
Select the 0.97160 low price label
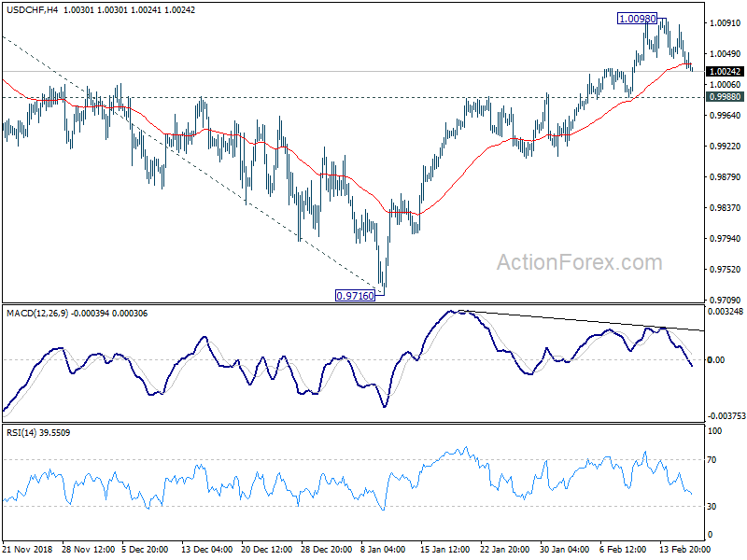click(x=356, y=296)
